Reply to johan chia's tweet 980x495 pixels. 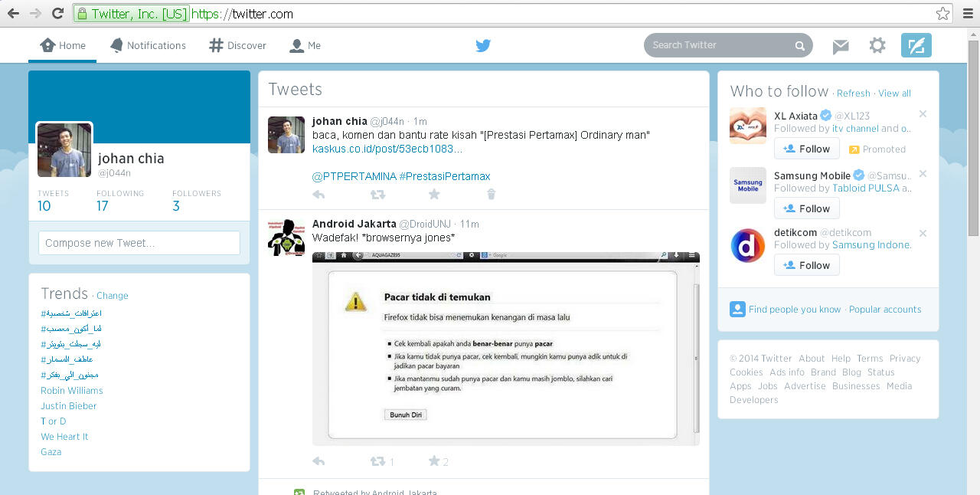319,195
